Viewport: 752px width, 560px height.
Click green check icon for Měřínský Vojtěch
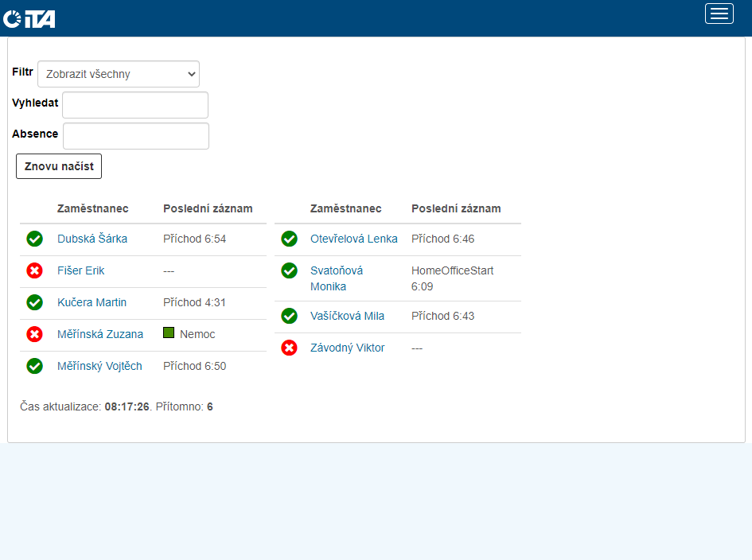click(x=34, y=366)
